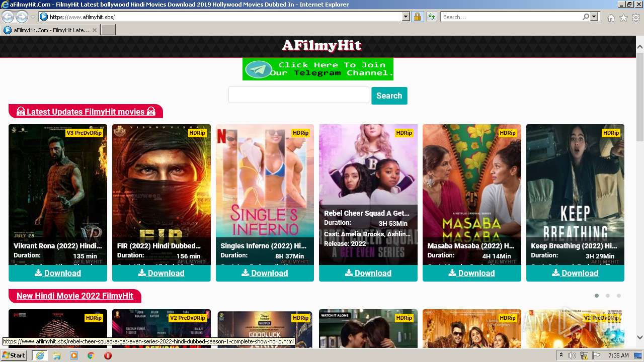Image resolution: width=644 pixels, height=362 pixels.
Task: Download Vikrant Rona (2022)
Action: tap(58, 273)
